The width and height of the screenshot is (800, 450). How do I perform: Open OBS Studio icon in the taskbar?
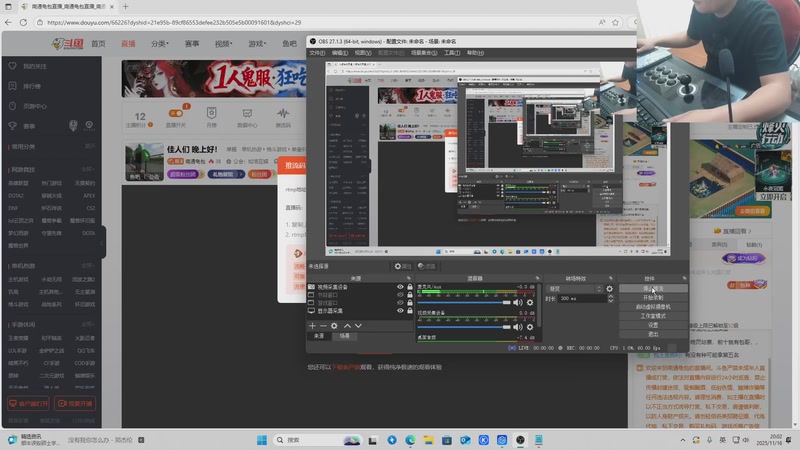point(520,440)
